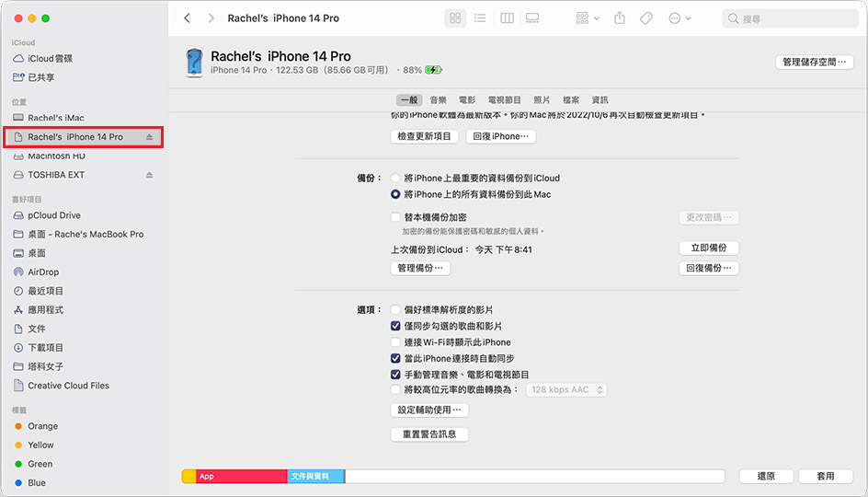The image size is (868, 497).
Task: Click the 重置警告訊息 button
Action: 429,434
